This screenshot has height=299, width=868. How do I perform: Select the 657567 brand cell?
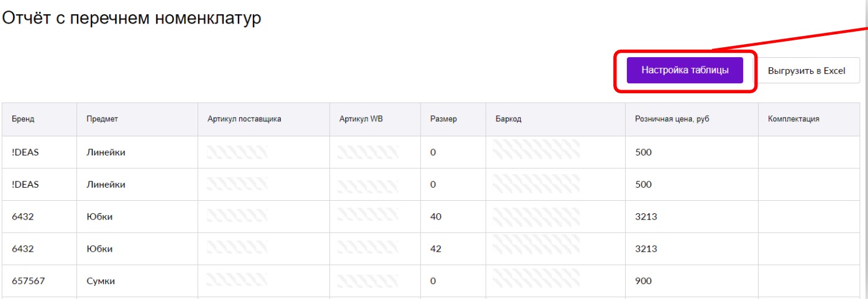(x=40, y=281)
